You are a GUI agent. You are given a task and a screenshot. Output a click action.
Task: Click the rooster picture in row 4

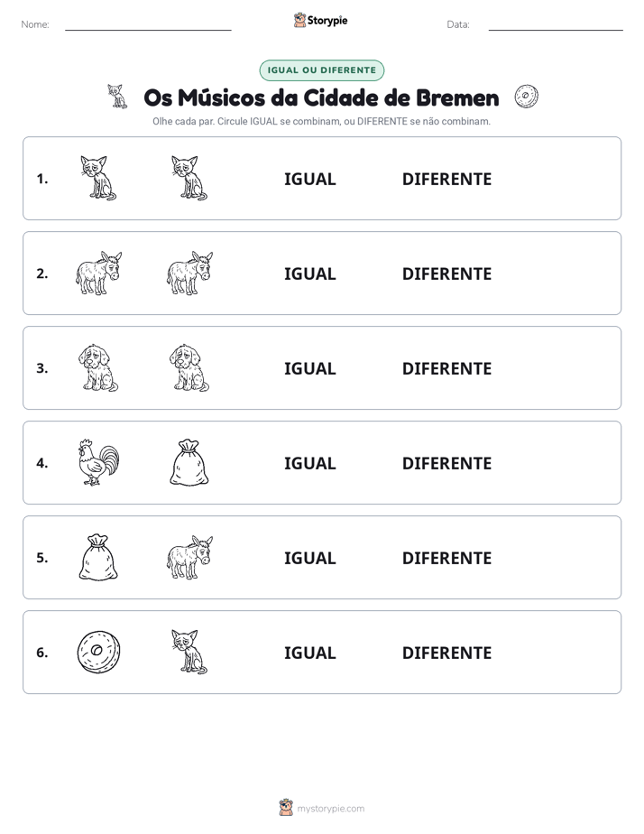coord(99,462)
